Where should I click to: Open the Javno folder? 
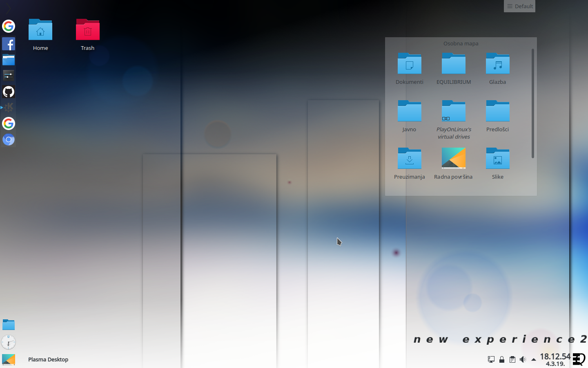coord(410,116)
